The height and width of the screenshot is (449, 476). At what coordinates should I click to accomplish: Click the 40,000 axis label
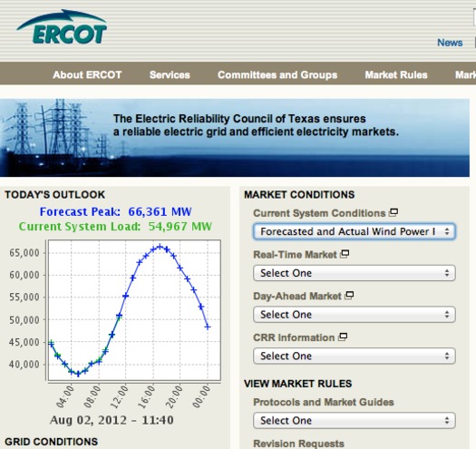click(x=24, y=365)
